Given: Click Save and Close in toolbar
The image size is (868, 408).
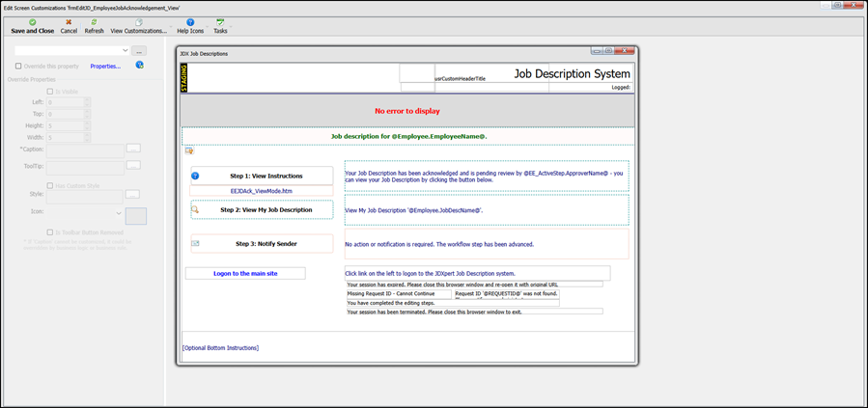Looking at the screenshot, I should tap(32, 25).
